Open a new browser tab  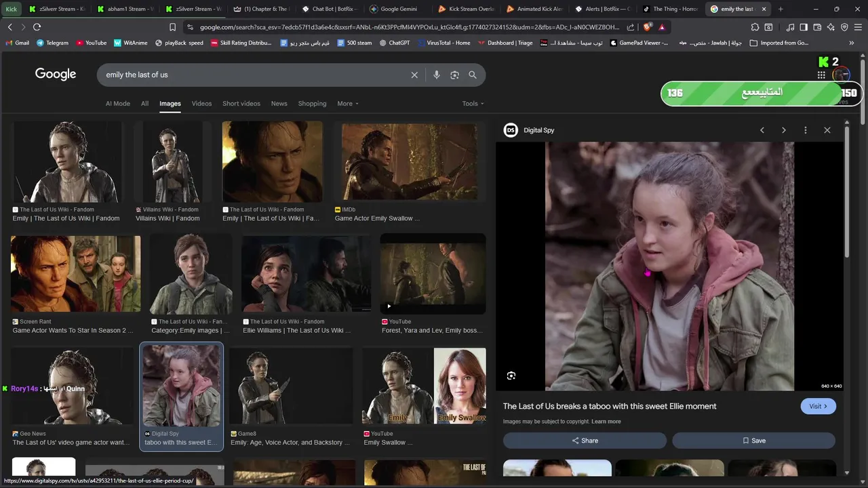pyautogui.click(x=781, y=9)
